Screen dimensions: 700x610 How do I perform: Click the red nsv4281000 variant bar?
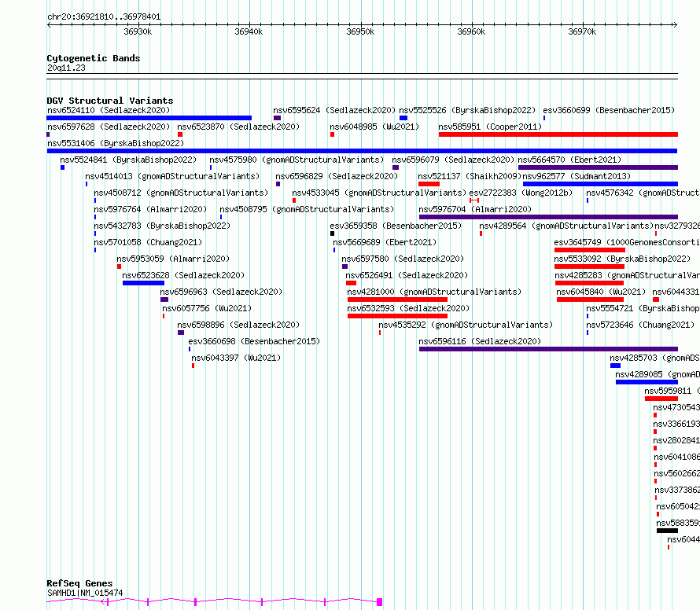tap(397, 299)
